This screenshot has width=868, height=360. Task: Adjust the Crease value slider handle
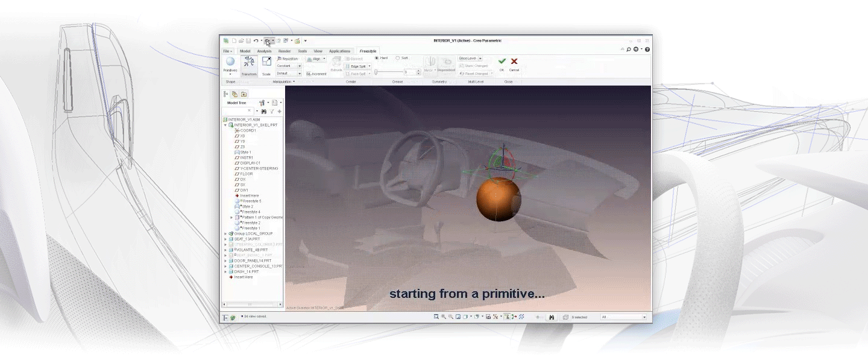coord(376,72)
